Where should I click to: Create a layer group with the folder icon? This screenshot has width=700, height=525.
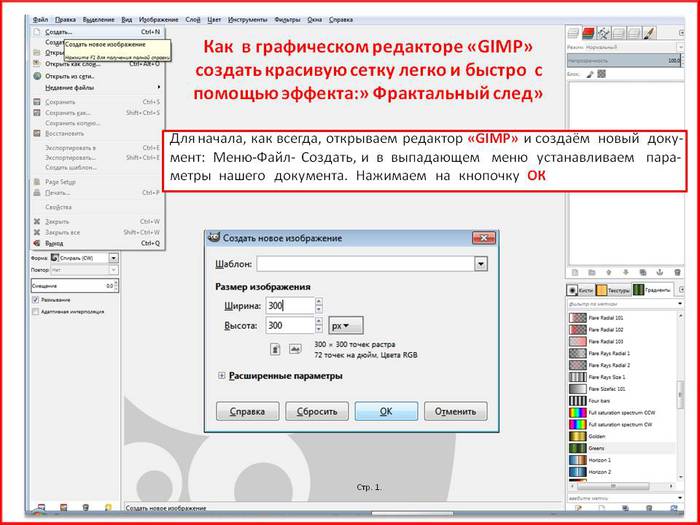click(x=592, y=272)
